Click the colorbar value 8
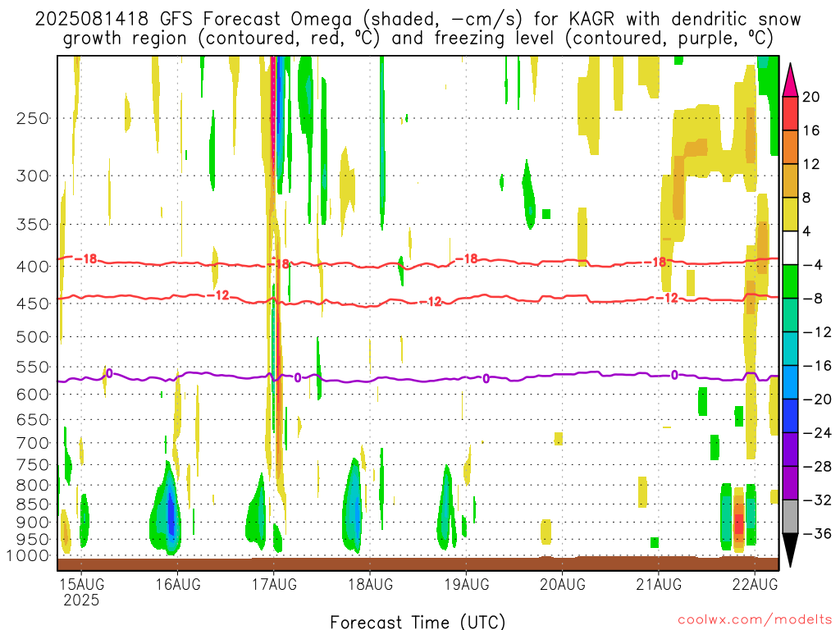This screenshot has height=630, width=840. [807, 198]
